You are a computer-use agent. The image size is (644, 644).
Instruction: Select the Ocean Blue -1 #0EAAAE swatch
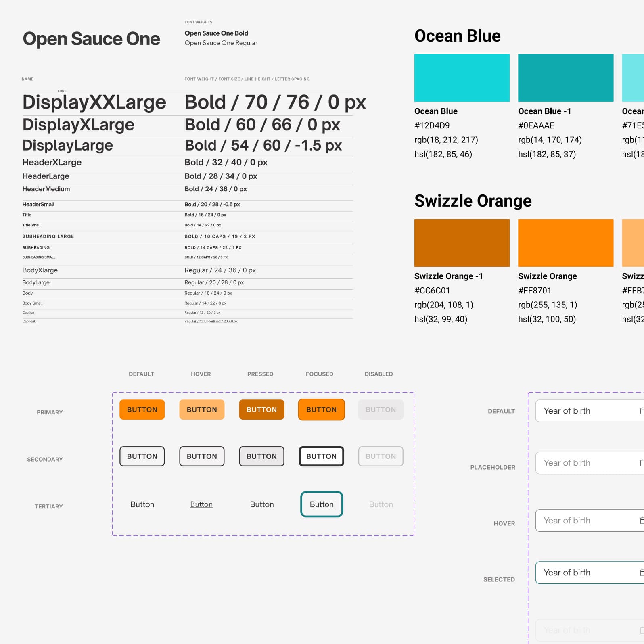click(566, 78)
